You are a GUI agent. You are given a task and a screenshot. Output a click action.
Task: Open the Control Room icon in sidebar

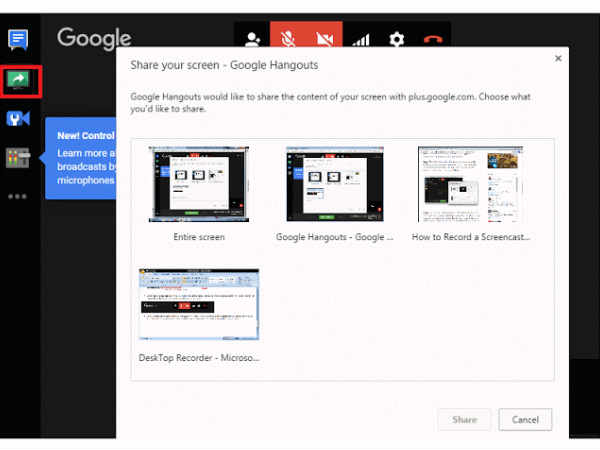pos(18,157)
